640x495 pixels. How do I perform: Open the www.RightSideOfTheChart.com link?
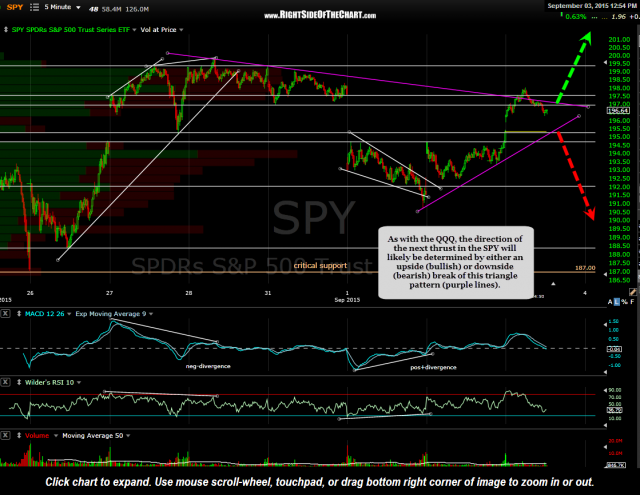(320, 15)
